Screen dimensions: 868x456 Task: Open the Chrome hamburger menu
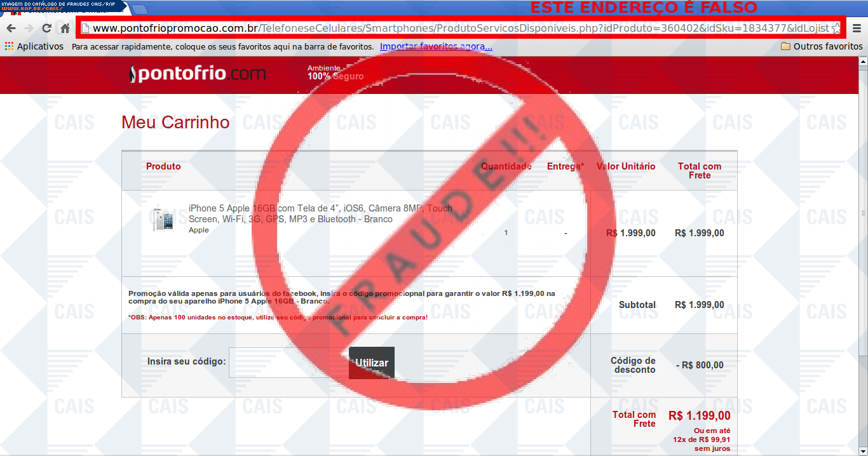coord(857,29)
